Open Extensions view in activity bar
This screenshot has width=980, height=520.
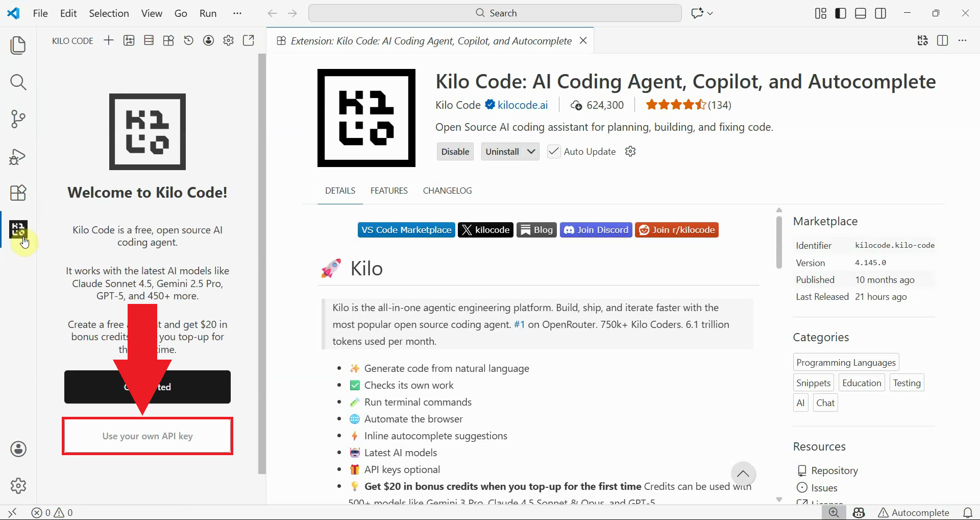point(18,193)
